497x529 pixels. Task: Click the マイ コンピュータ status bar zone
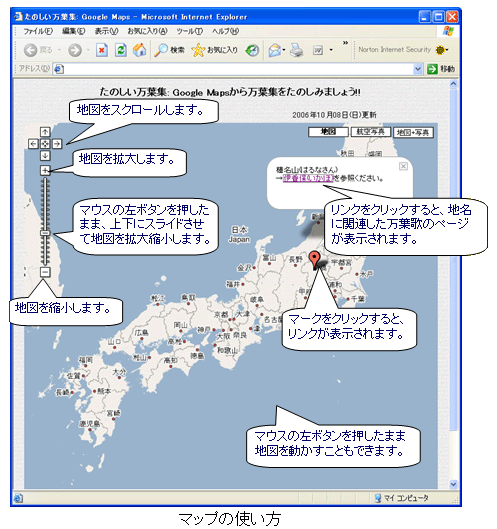point(402,498)
